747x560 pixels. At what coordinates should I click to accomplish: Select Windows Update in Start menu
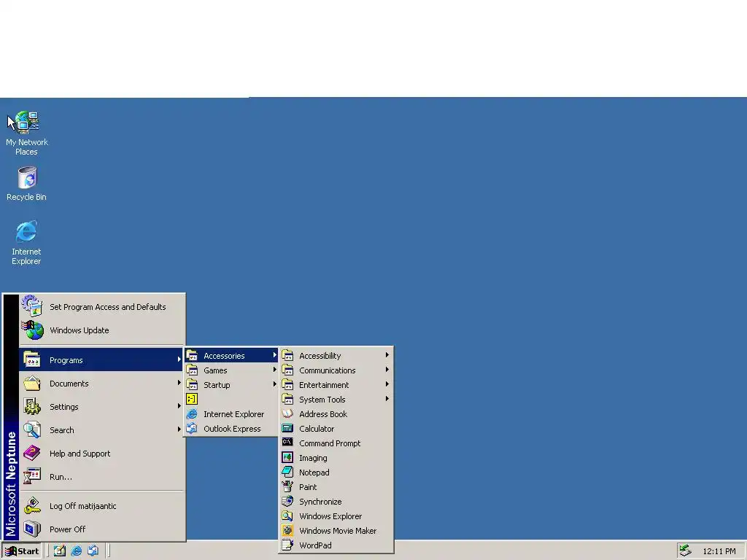click(102, 330)
